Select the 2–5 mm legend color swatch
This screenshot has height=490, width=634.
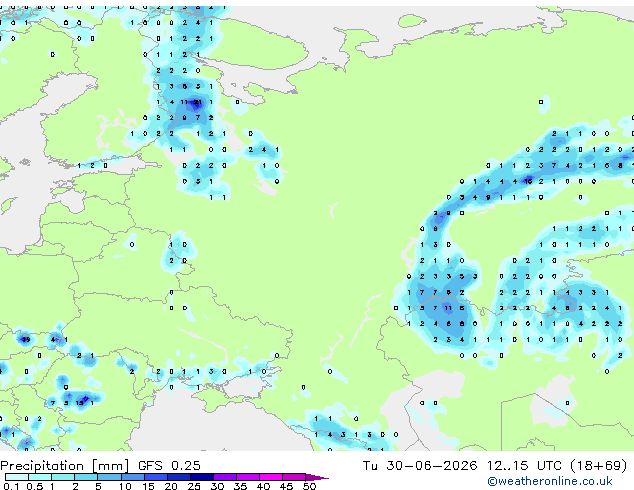[x=86, y=477]
